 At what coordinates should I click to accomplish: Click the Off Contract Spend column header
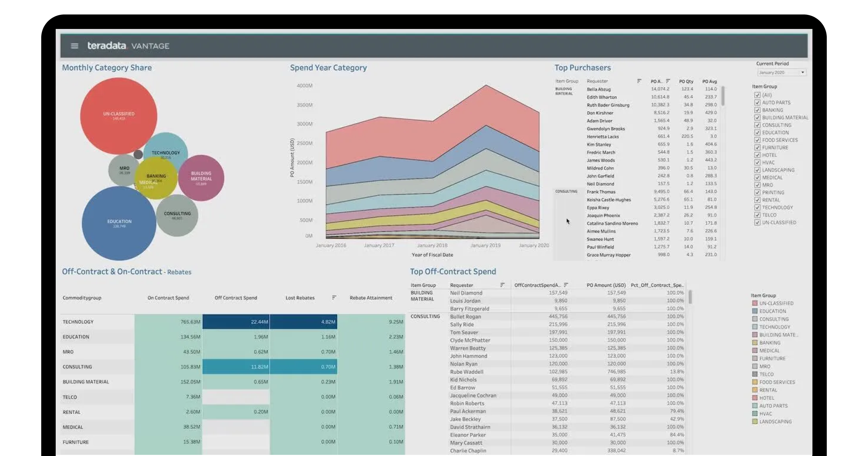235,298
